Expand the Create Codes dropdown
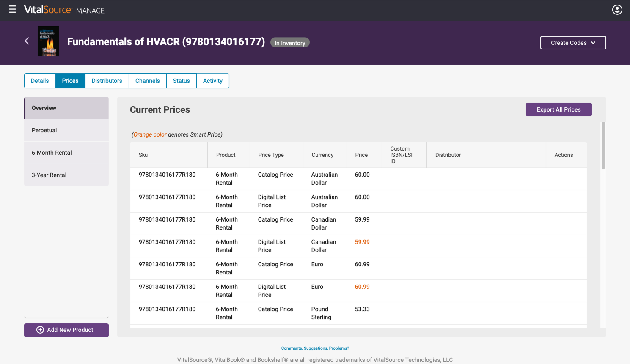The width and height of the screenshot is (630, 364). coord(573,43)
